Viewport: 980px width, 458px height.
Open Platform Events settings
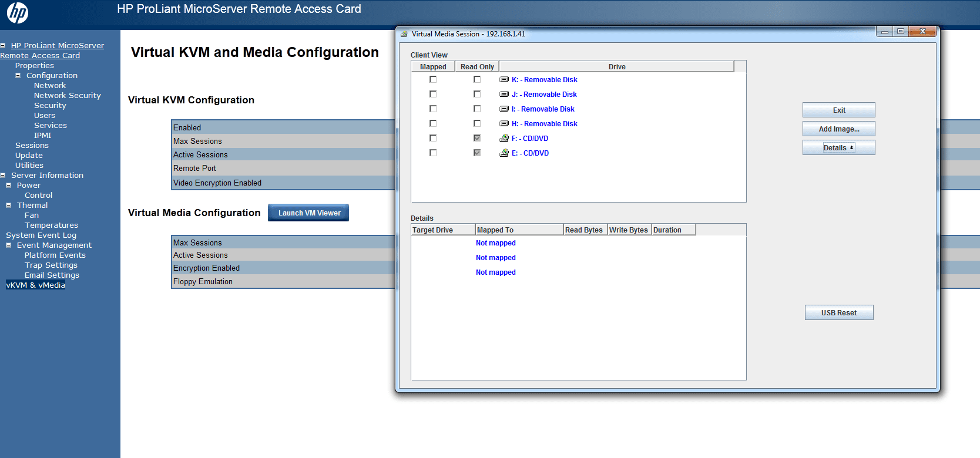[x=55, y=255]
